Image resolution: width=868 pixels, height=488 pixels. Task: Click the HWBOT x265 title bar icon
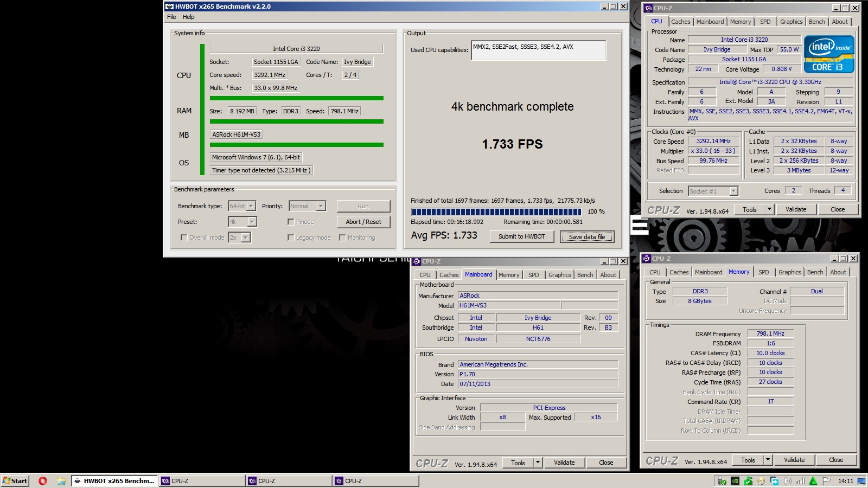[x=169, y=7]
